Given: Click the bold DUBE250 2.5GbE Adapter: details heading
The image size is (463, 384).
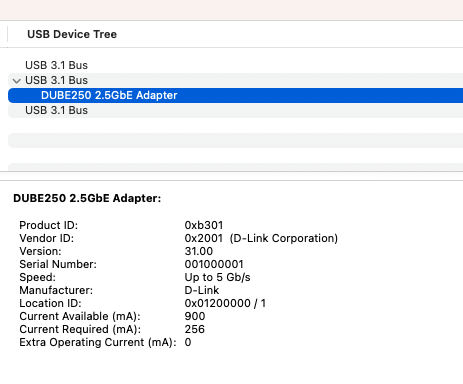Looking at the screenshot, I should pos(87,198).
